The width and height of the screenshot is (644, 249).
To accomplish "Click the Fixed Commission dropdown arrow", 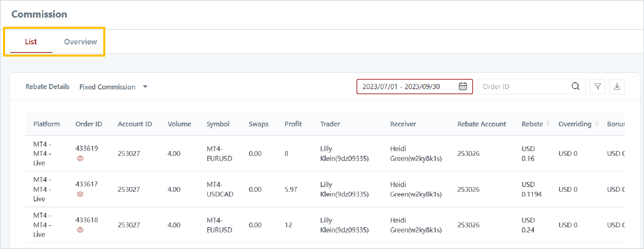I will click(145, 87).
